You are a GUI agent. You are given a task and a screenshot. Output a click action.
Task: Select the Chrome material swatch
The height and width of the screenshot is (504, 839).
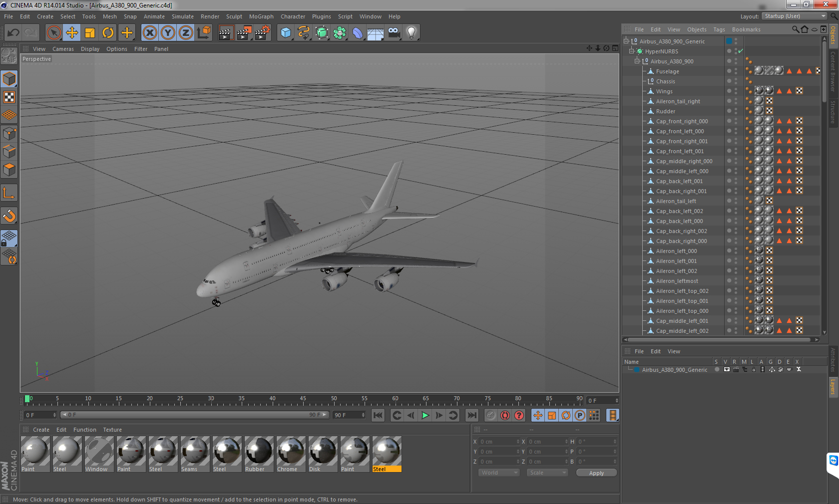click(x=291, y=454)
